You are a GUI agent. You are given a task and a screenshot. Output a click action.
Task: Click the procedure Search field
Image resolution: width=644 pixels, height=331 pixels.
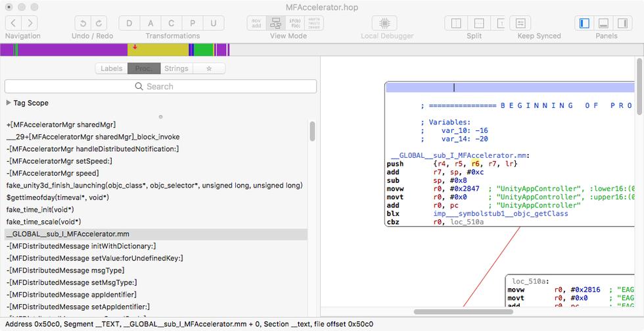(x=160, y=86)
